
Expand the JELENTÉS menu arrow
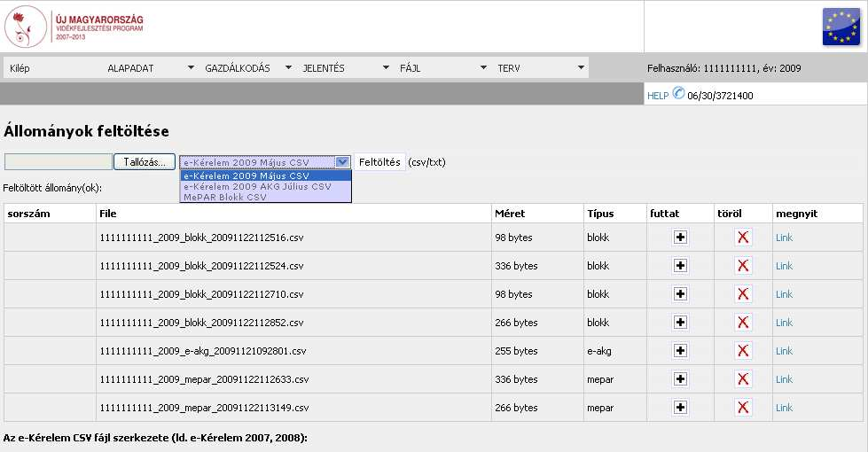[386, 67]
